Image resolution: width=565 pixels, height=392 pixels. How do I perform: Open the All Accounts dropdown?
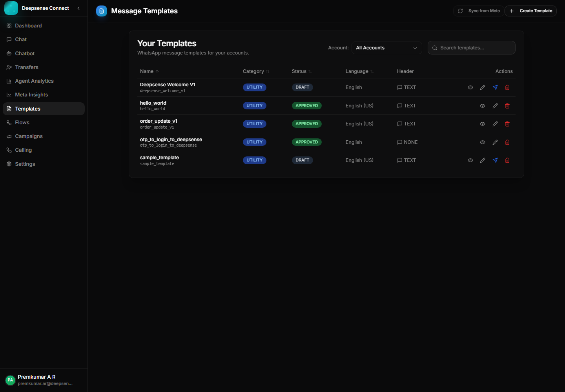386,48
